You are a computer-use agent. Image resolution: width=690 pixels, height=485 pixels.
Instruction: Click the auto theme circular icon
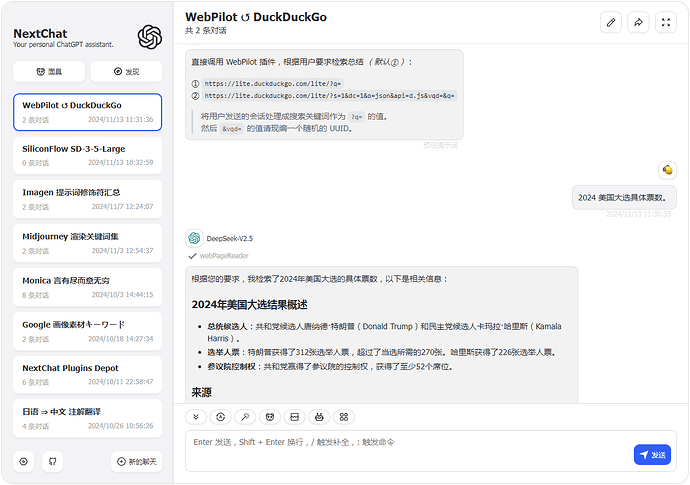point(220,417)
